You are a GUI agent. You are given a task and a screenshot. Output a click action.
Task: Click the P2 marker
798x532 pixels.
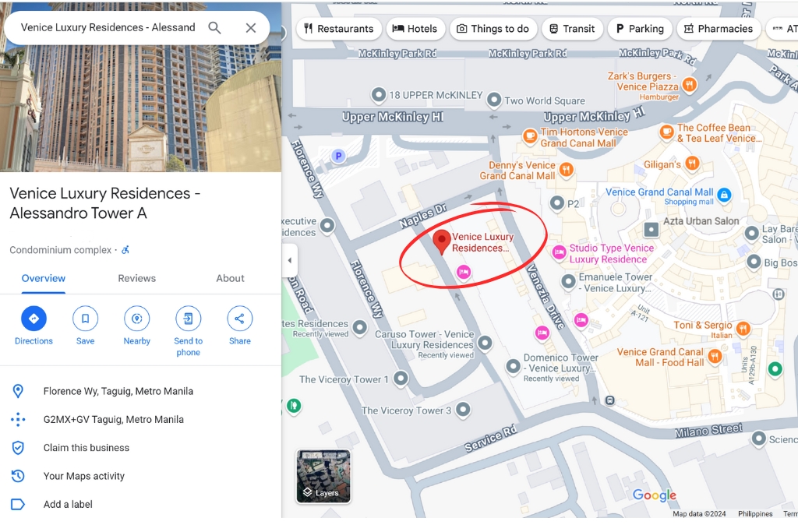pos(557,203)
